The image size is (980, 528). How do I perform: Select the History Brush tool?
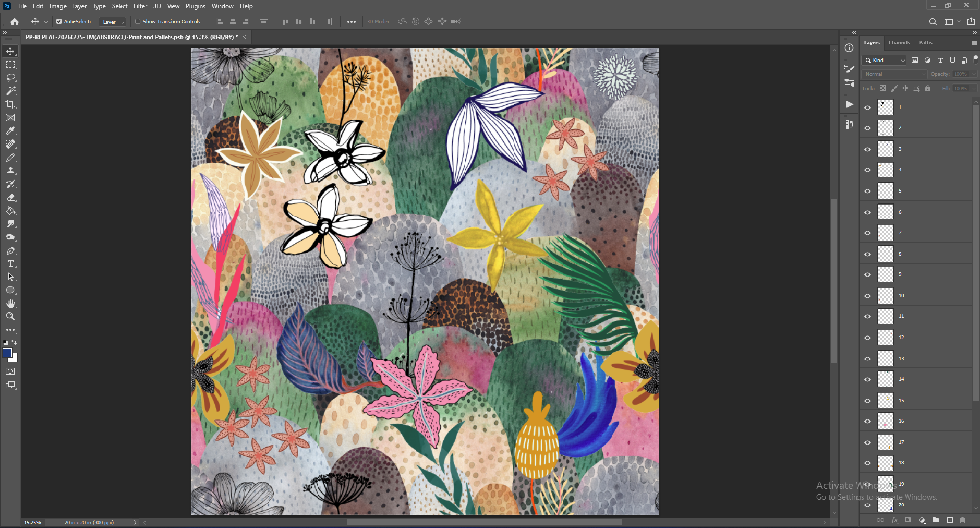[x=11, y=184]
